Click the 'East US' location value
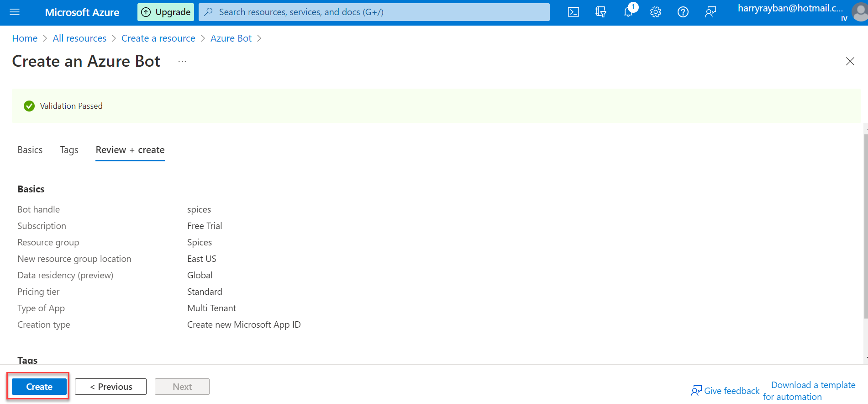This screenshot has height=404, width=868. pos(202,259)
